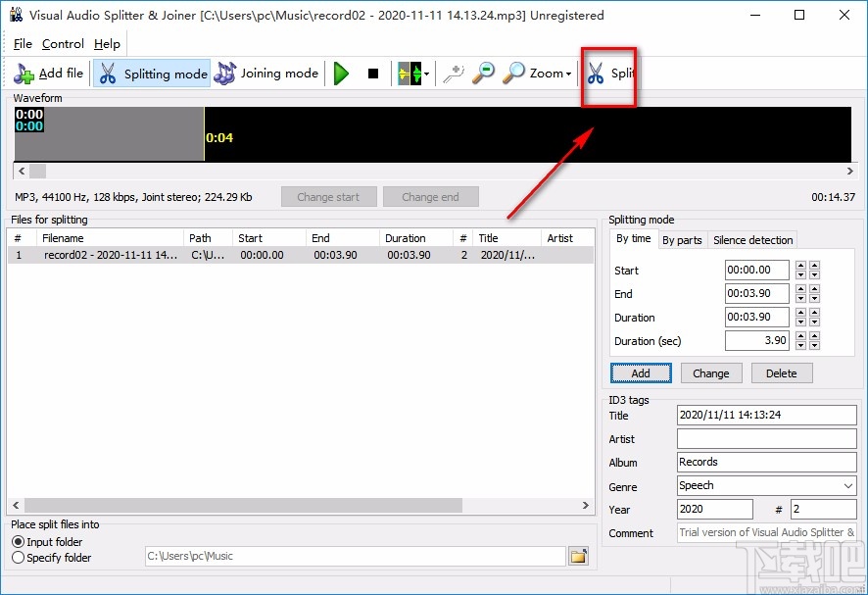This screenshot has height=595, width=868.
Task: Click the End column header
Action: 343,238
